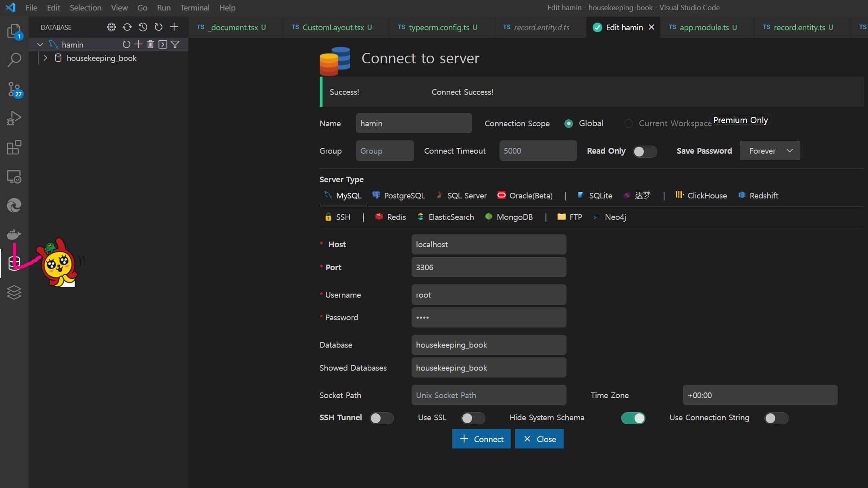Open the Database view icon in activity bar
The width and height of the screenshot is (868, 488).
click(14, 263)
